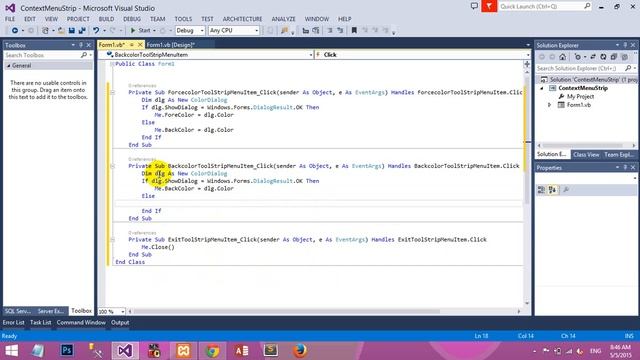Open Error List panel tab

(13, 322)
